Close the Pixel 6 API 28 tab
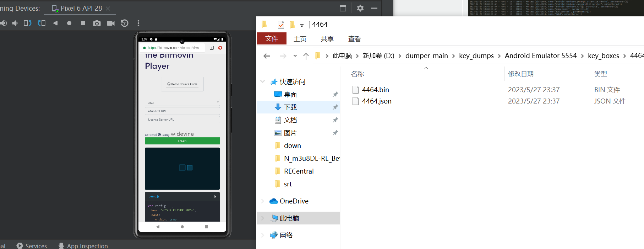Image resolution: width=644 pixels, height=249 pixels. tap(108, 8)
